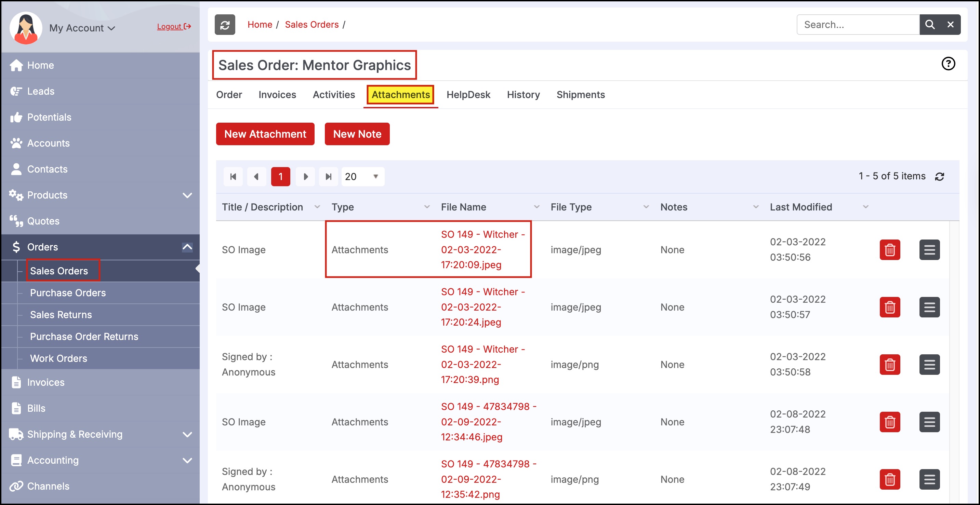Open Accounts in the sidebar
Image resolution: width=980 pixels, height=505 pixels.
pos(101,144)
